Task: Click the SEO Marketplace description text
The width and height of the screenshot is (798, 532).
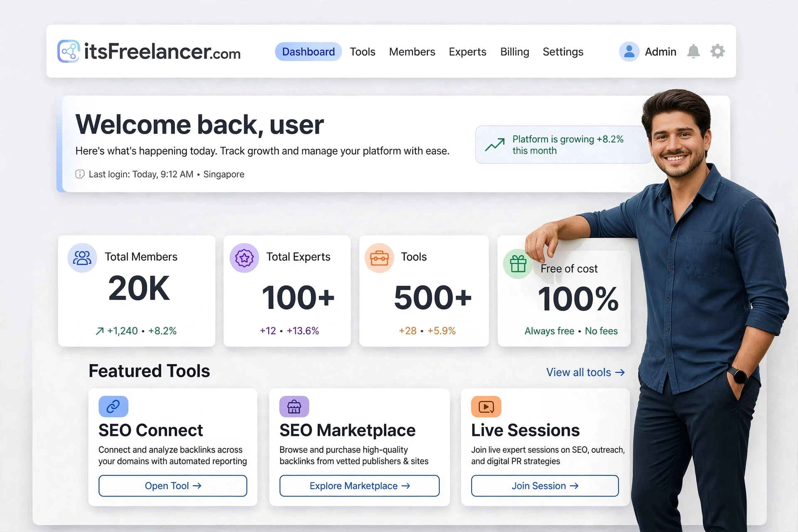Action: 354,456
